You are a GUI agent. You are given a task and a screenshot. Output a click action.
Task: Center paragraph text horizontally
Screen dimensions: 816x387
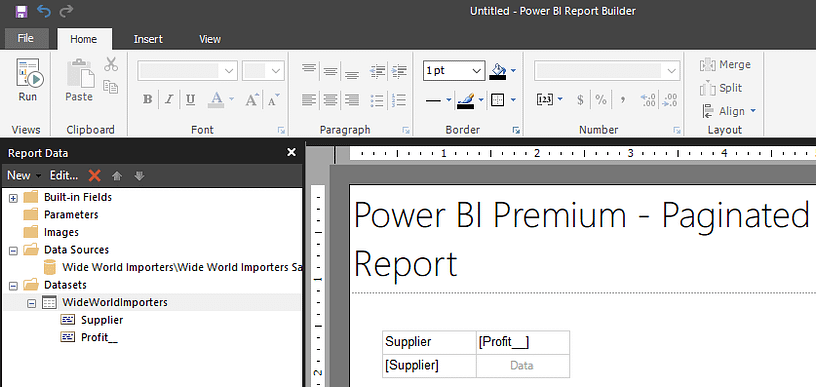pyautogui.click(x=330, y=100)
